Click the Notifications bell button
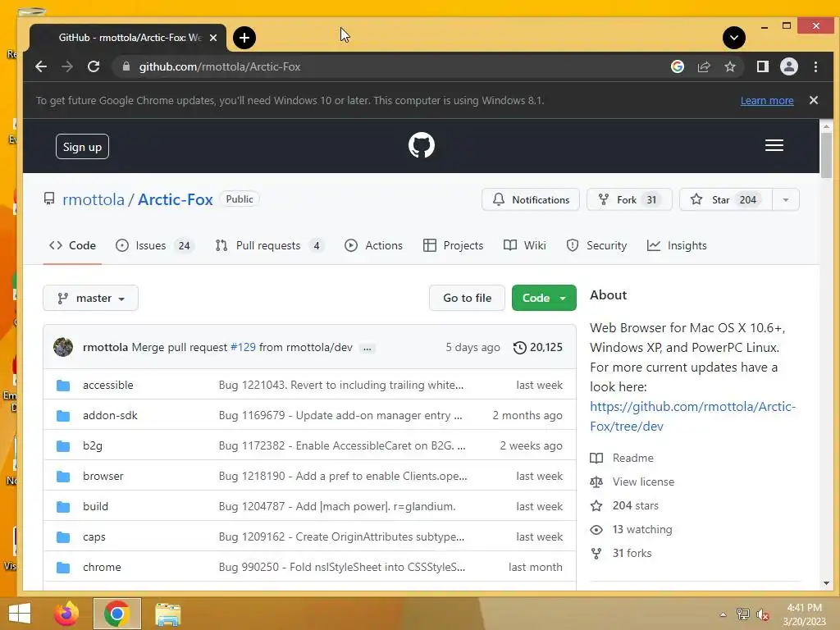The height and width of the screenshot is (630, 840). tap(531, 200)
